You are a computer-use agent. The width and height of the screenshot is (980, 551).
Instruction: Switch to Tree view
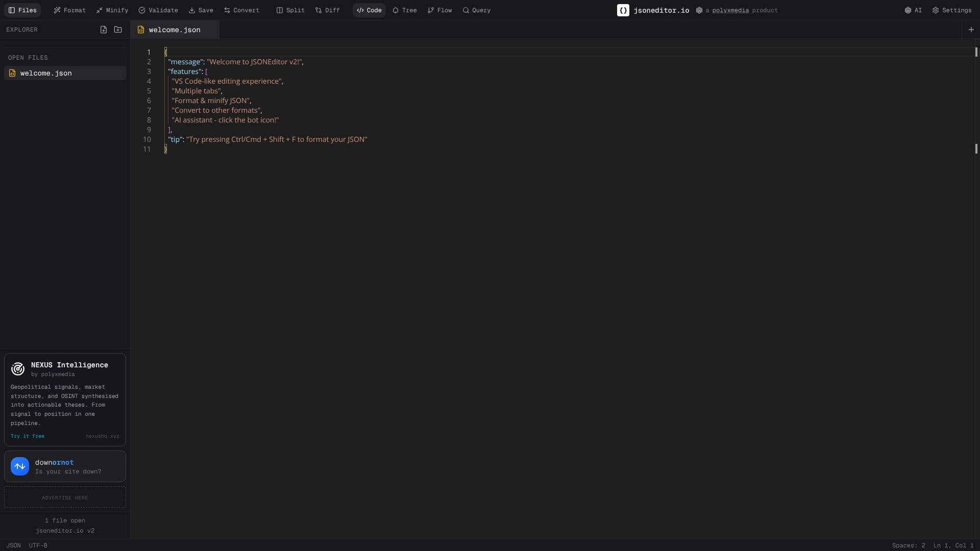click(404, 10)
